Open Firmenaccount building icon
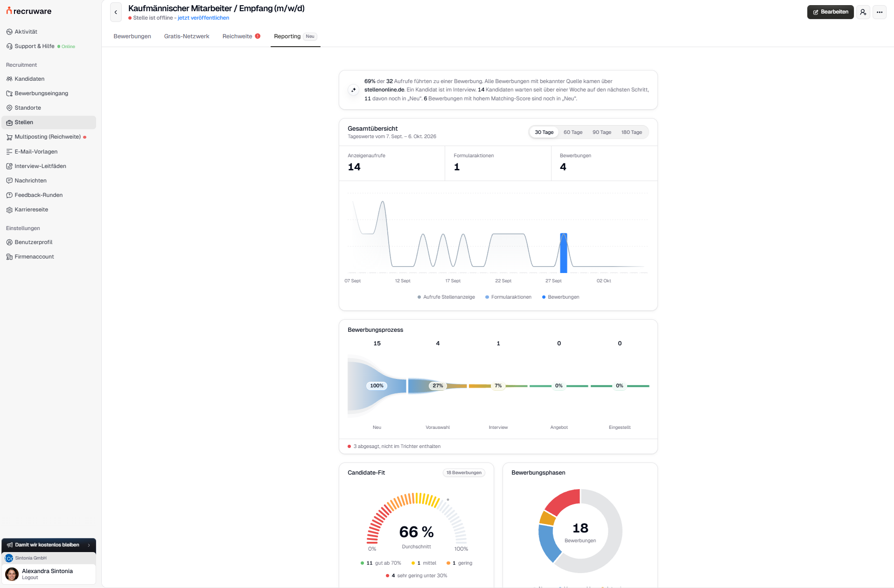Viewport: 894px width, 588px height. click(9, 257)
